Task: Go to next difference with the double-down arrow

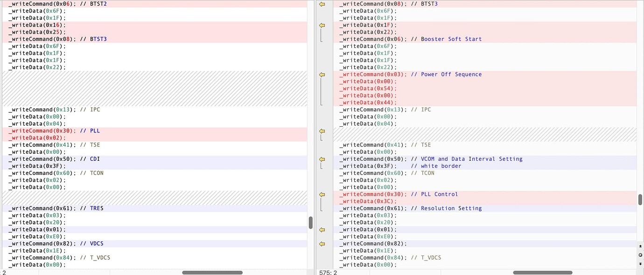Action: (x=640, y=264)
